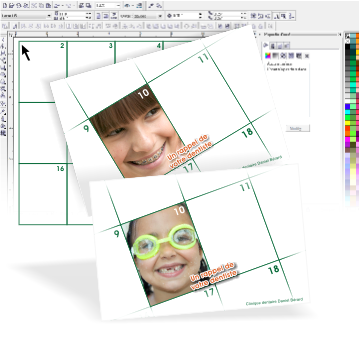The image size is (360, 360).
Task: Click the New document icon
Action: [5, 6]
